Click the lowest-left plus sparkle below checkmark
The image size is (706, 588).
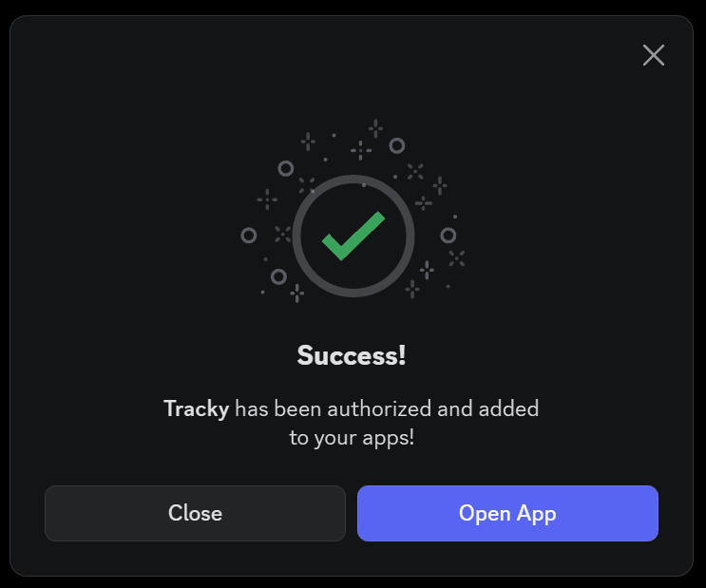pyautogui.click(x=296, y=294)
